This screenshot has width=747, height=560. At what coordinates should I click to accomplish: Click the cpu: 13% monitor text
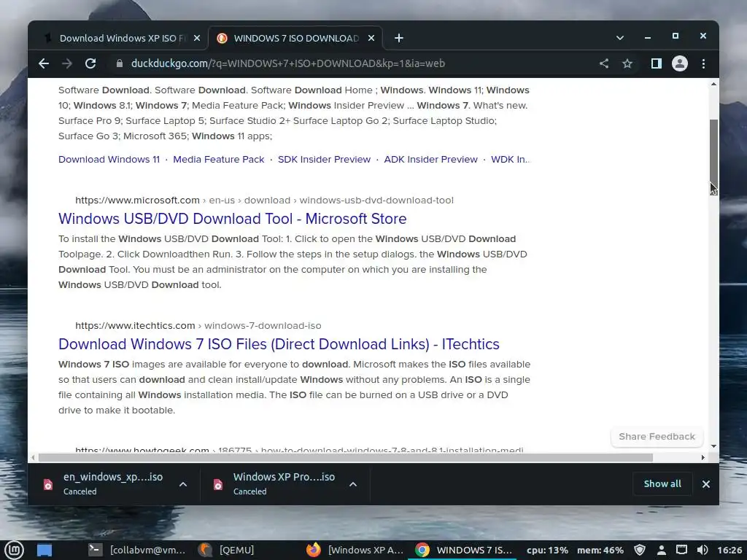click(x=547, y=550)
